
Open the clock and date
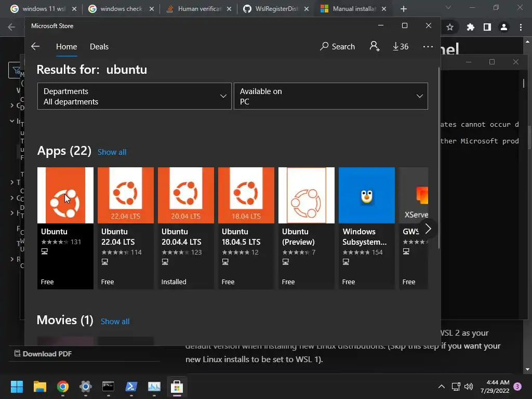tap(495, 387)
